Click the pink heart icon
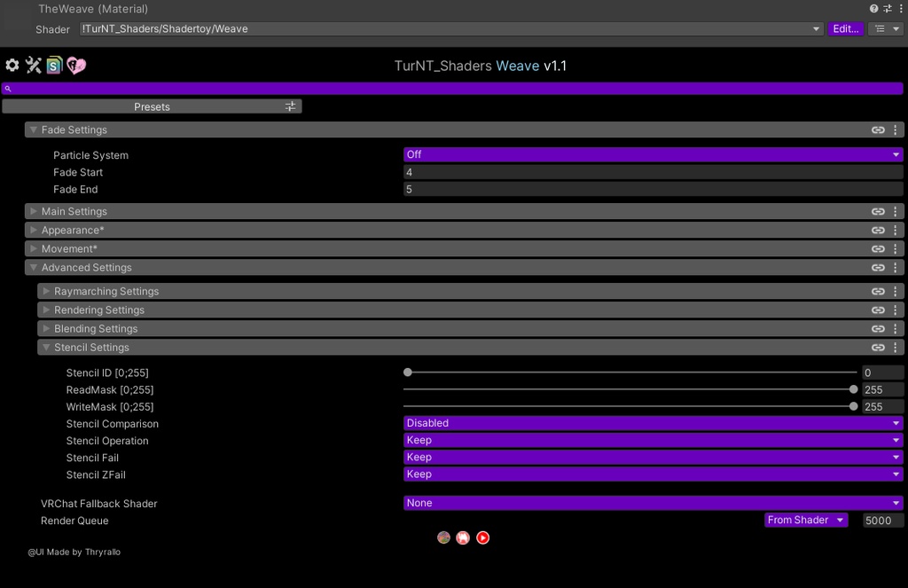The width and height of the screenshot is (908, 588). [76, 66]
